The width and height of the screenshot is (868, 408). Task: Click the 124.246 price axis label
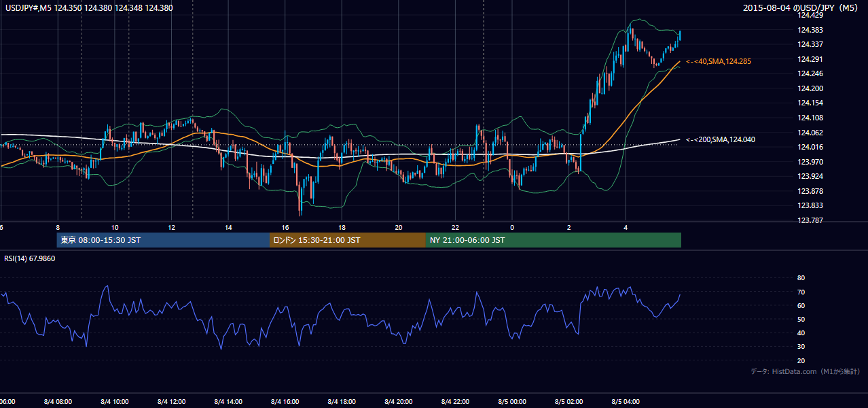[810, 73]
